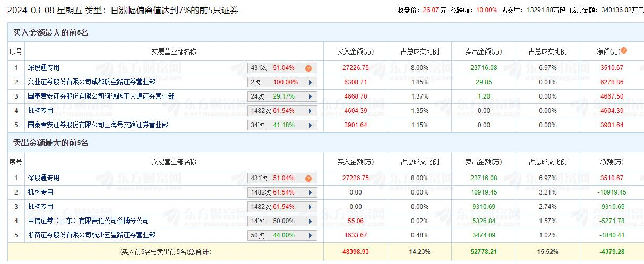Screen dimensions: 644x264
Task: Expand 机构专用 stats in sell-table row 3
Action: click(x=309, y=207)
